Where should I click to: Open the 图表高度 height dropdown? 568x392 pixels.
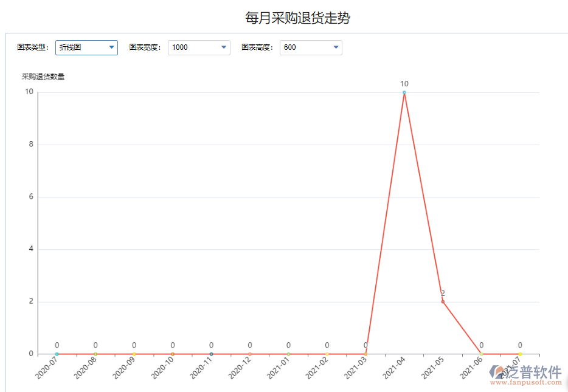tap(335, 47)
